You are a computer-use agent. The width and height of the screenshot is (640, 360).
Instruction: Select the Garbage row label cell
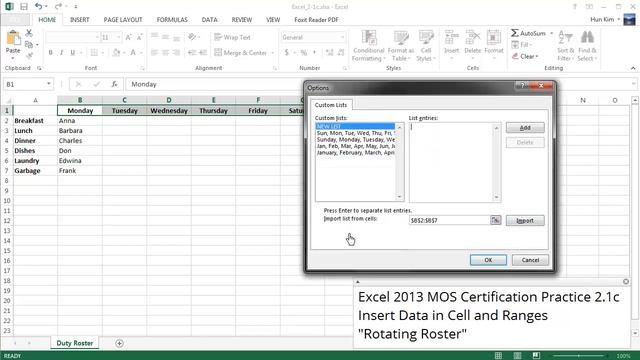point(35,171)
